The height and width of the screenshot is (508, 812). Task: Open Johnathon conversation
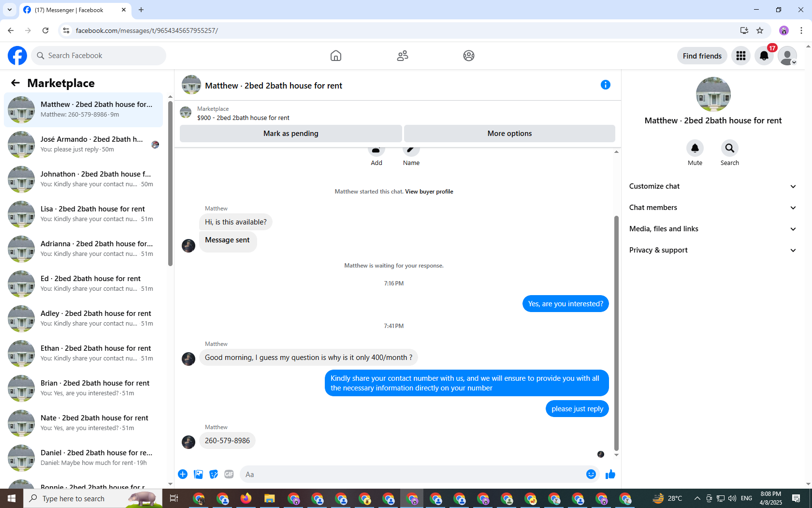point(83,179)
